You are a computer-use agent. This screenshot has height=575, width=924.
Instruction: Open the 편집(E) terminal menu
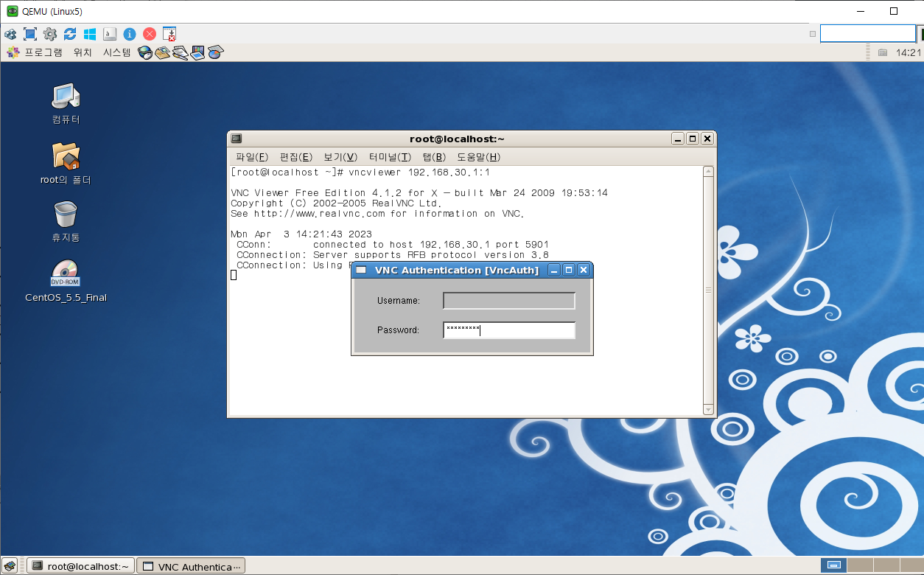pyautogui.click(x=296, y=157)
